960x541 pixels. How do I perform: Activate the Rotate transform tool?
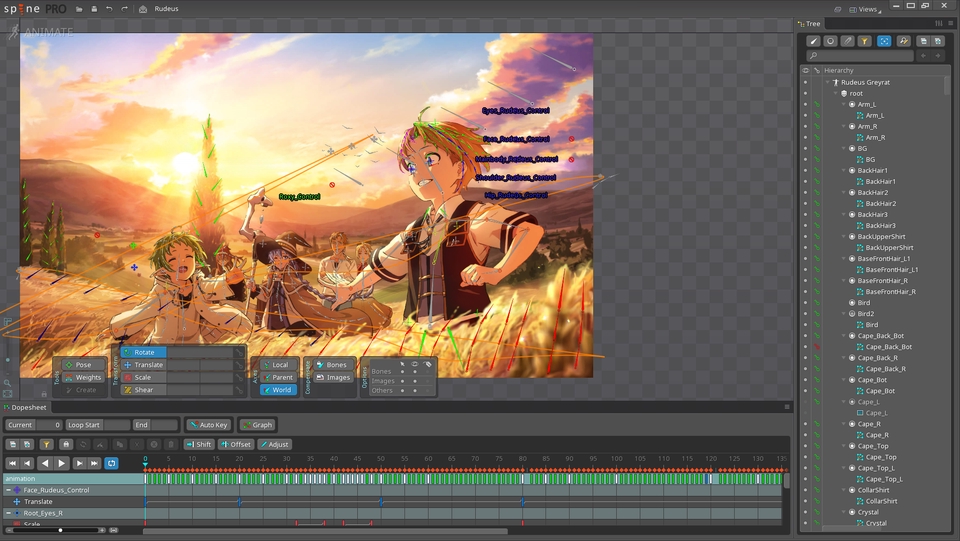[144, 353]
